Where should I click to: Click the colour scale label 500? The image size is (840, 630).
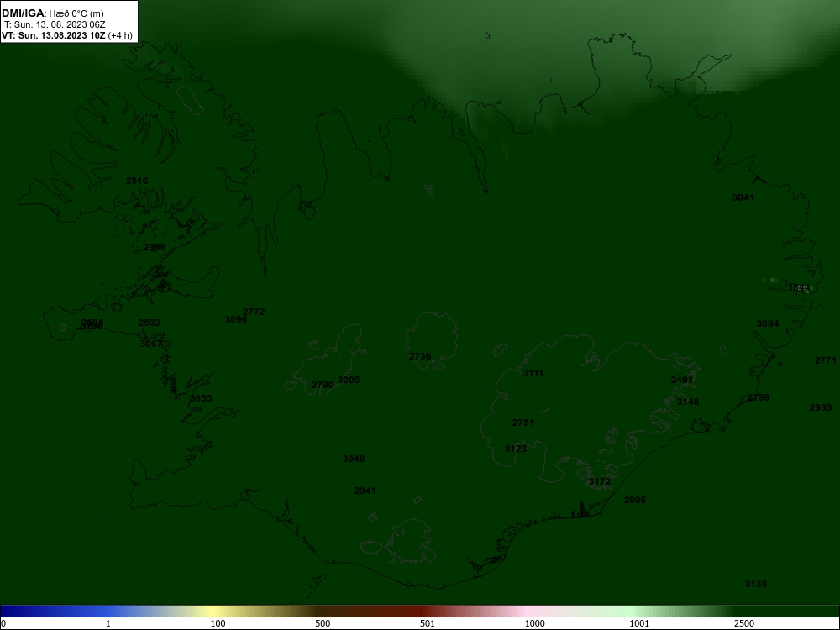pos(323,623)
